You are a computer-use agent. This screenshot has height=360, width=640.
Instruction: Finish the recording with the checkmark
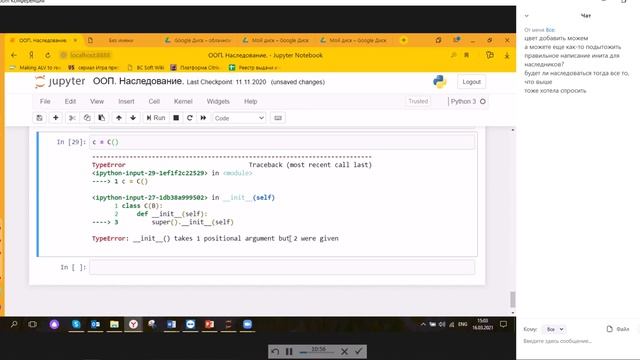pyautogui.click(x=358, y=351)
